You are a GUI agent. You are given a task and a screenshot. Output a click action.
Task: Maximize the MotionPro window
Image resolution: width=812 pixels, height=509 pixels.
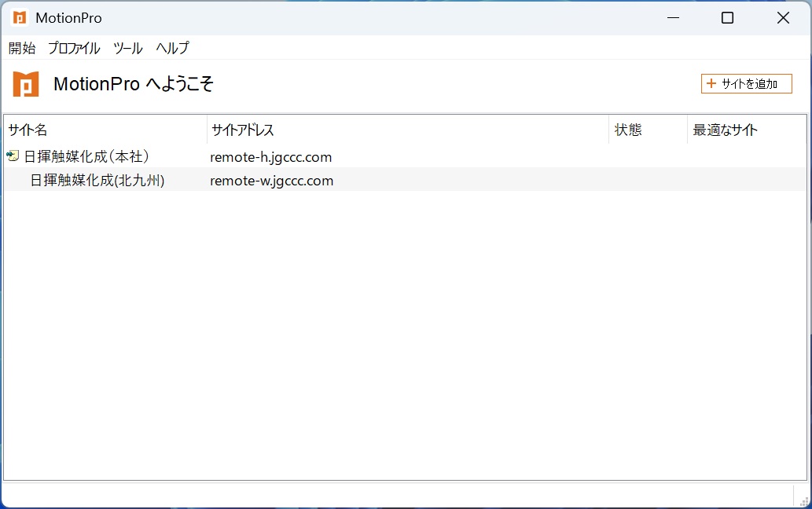[x=728, y=18]
